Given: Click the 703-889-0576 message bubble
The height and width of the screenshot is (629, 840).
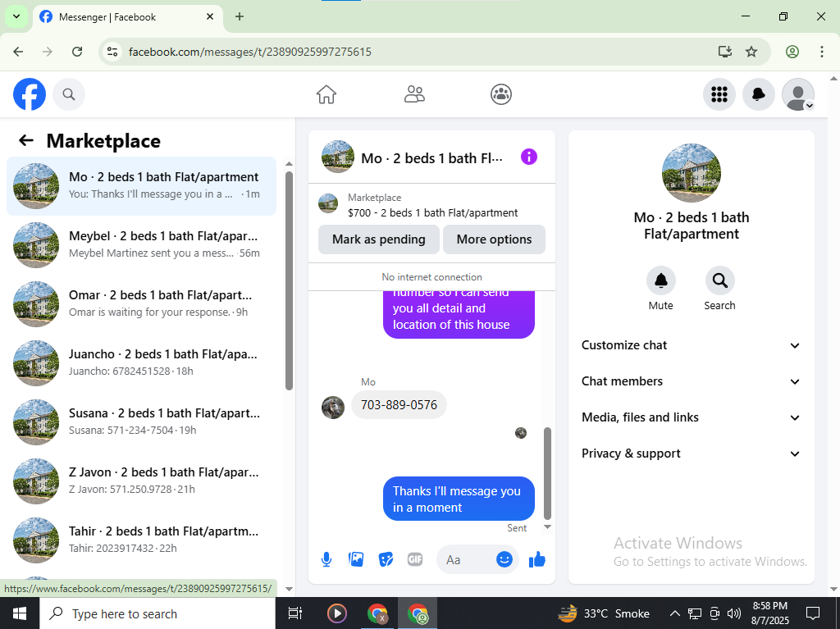Looking at the screenshot, I should [x=399, y=405].
